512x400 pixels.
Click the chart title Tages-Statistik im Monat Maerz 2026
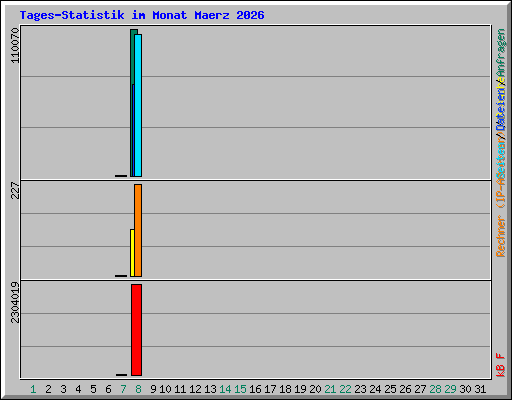click(142, 15)
